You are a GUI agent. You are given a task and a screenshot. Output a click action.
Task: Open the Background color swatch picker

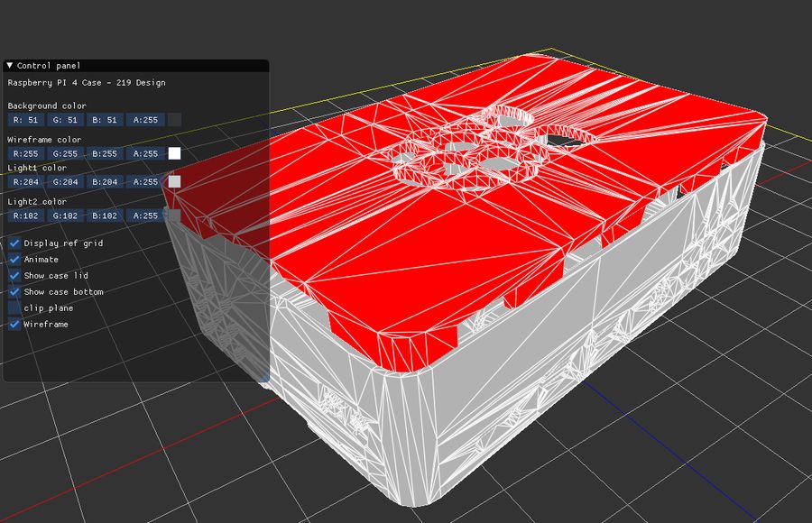click(175, 120)
